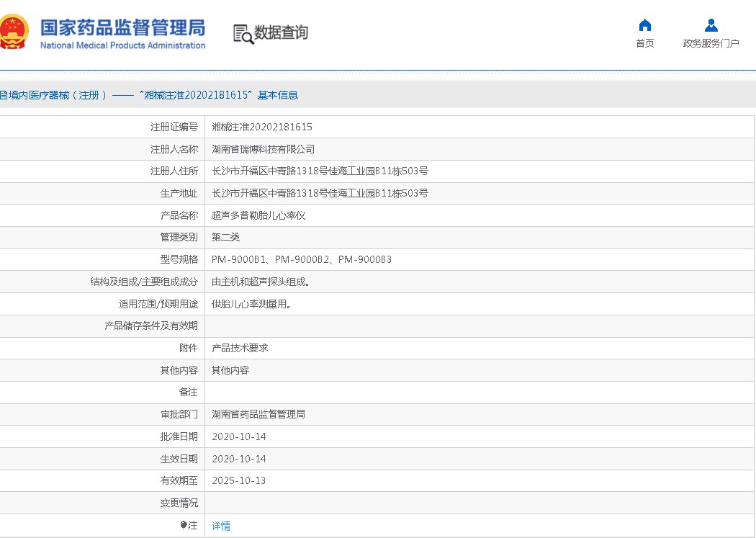Viewport: 756px width, 538px height.
Task: Open the 数据查询 search icon
Action: click(243, 35)
